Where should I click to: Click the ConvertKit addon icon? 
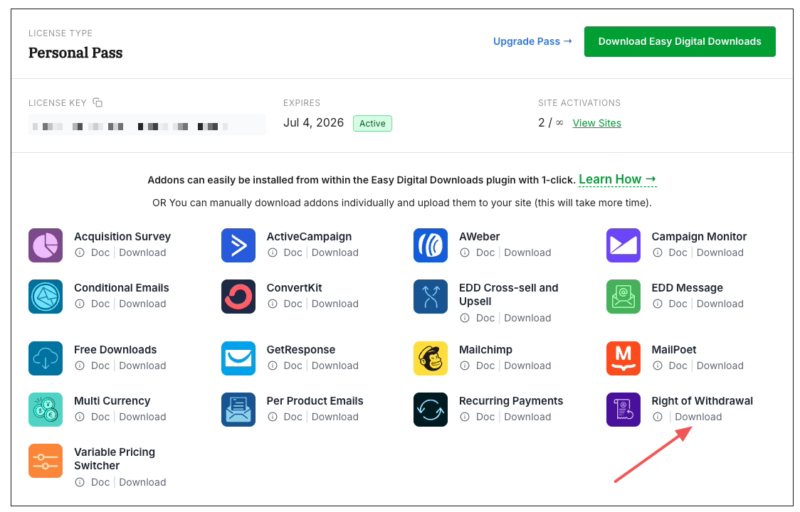point(238,296)
